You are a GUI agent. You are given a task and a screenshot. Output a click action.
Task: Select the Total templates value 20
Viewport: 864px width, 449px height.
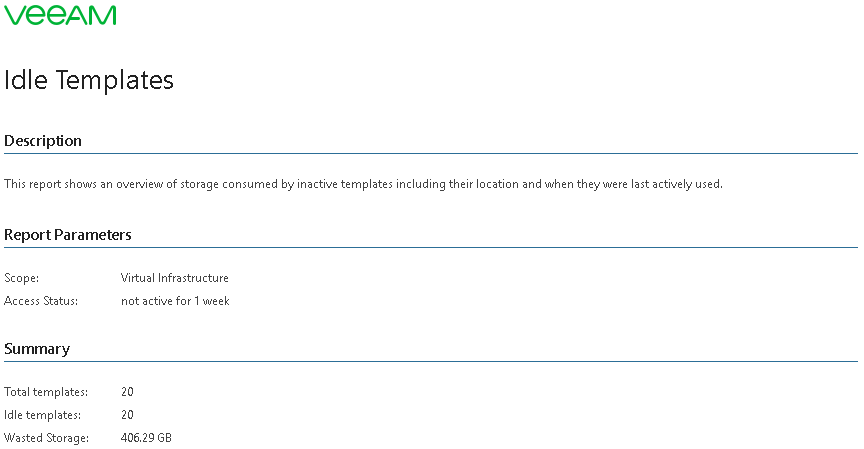[x=127, y=392]
